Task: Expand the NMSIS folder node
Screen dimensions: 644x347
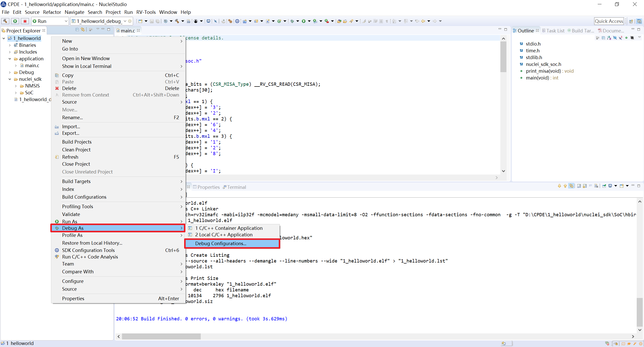Action: (x=16, y=86)
